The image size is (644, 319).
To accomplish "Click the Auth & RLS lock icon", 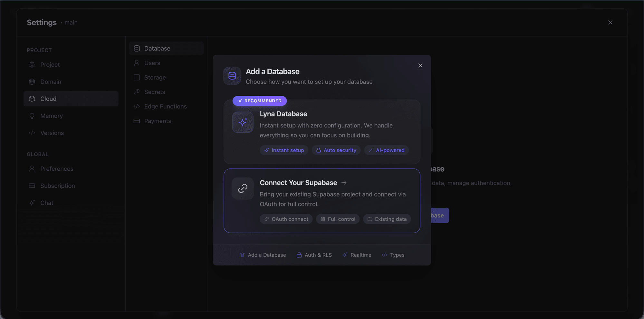I will 299,255.
